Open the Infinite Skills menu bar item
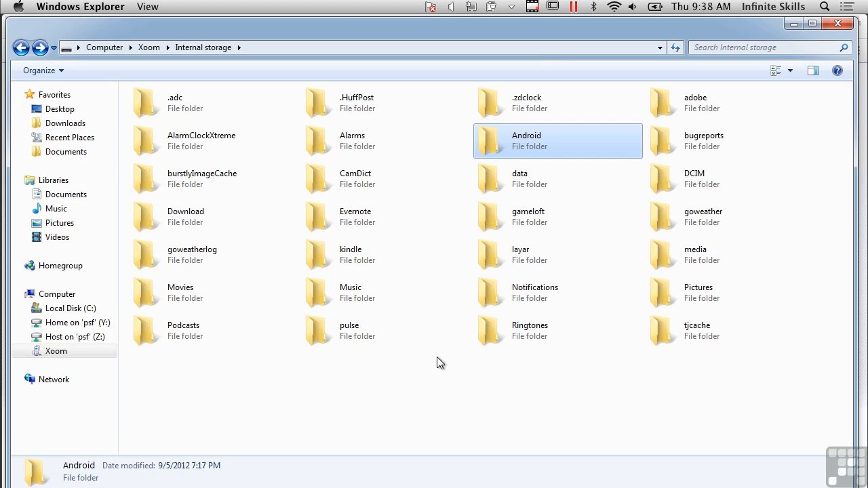 (x=773, y=7)
